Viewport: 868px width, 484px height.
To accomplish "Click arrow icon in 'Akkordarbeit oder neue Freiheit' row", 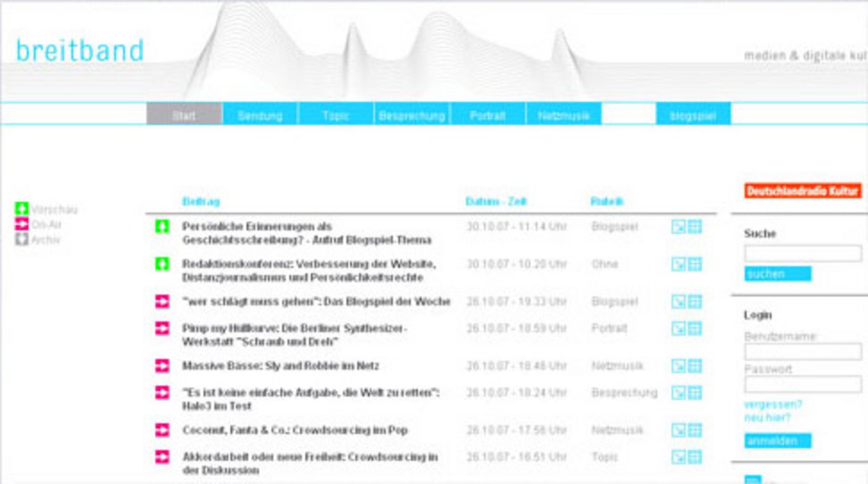I will tap(678, 457).
